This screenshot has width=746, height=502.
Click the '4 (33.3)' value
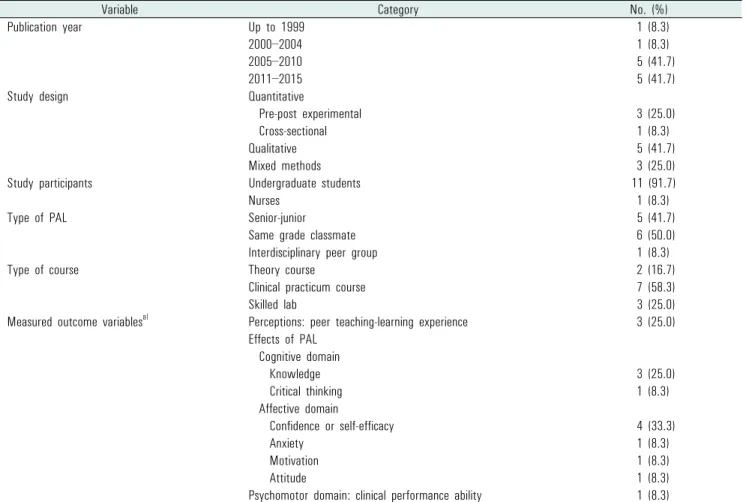pos(656,426)
